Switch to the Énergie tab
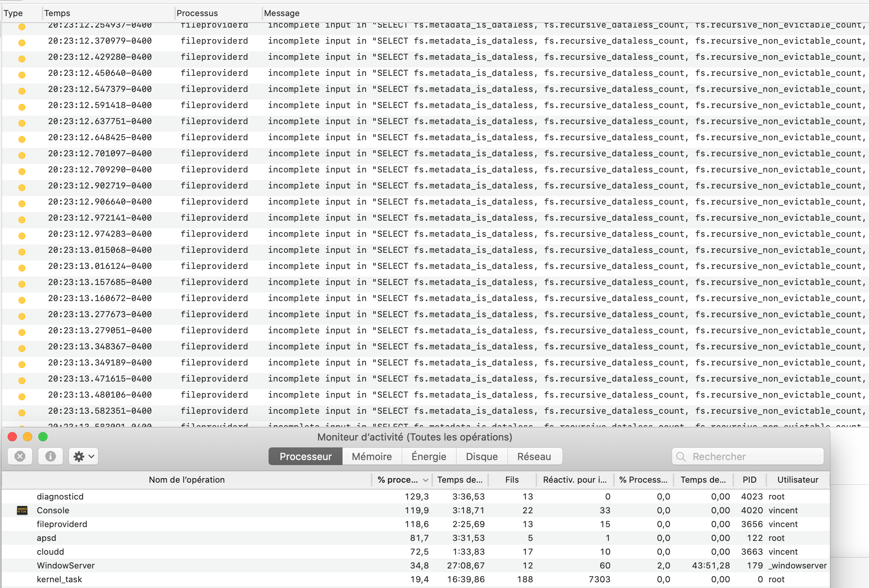The width and height of the screenshot is (869, 588). click(x=429, y=457)
